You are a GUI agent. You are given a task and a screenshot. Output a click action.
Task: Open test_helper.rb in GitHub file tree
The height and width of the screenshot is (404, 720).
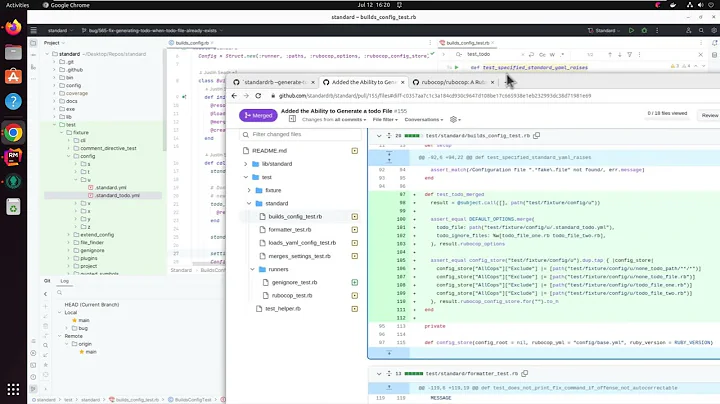click(x=283, y=309)
